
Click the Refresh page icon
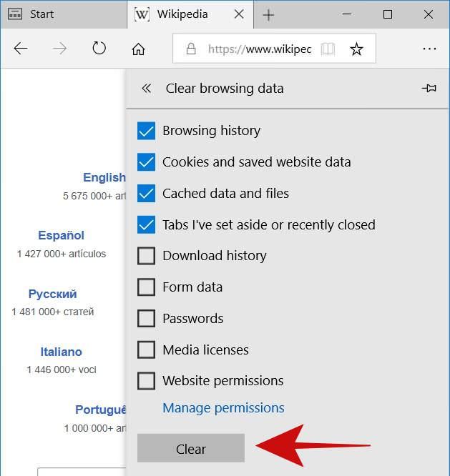click(99, 49)
